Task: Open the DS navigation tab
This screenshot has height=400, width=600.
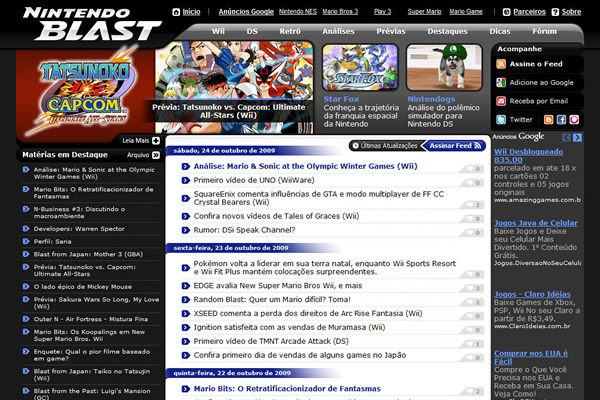Action: tap(252, 31)
